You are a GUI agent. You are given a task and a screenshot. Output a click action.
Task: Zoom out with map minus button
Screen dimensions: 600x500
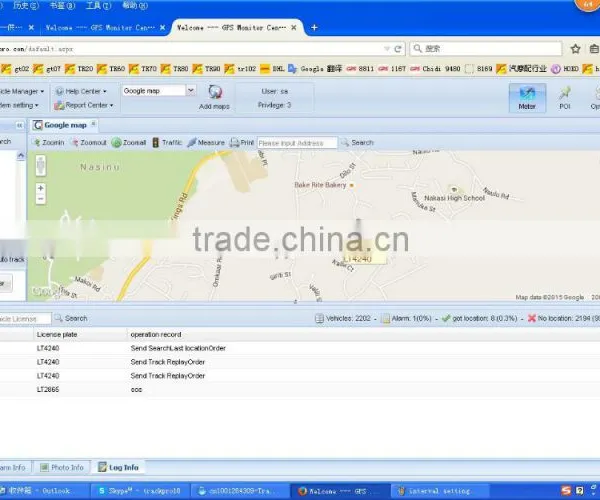41,199
